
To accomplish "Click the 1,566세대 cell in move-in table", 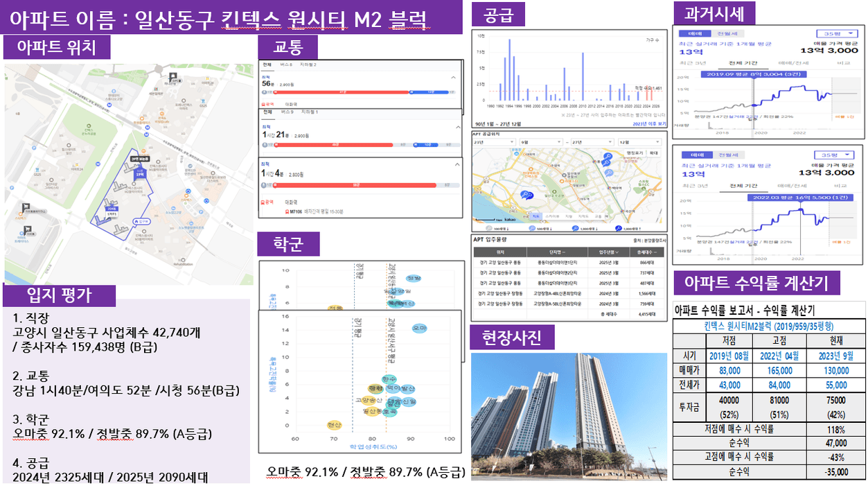I will click(646, 293).
